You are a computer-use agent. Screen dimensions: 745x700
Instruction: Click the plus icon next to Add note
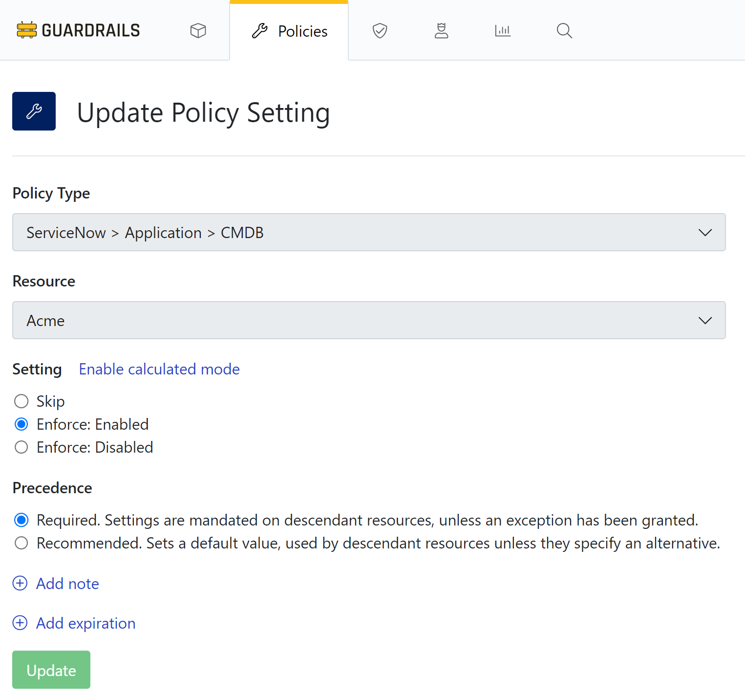point(20,583)
